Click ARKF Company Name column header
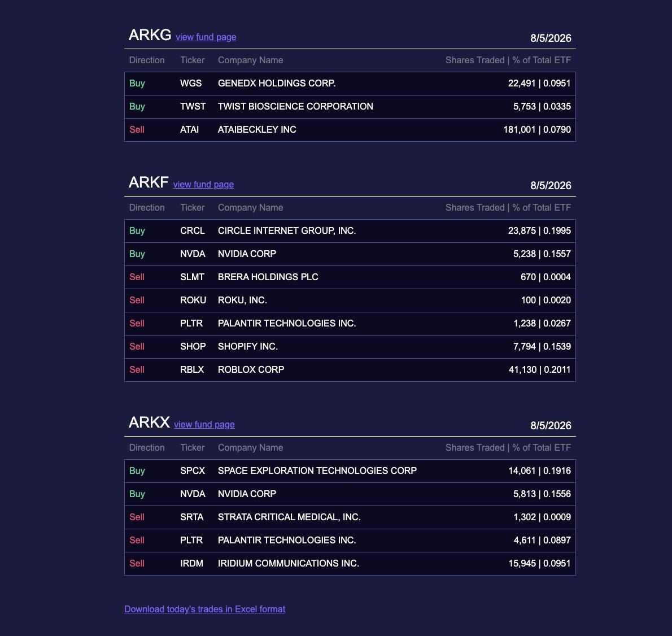 [x=250, y=207]
